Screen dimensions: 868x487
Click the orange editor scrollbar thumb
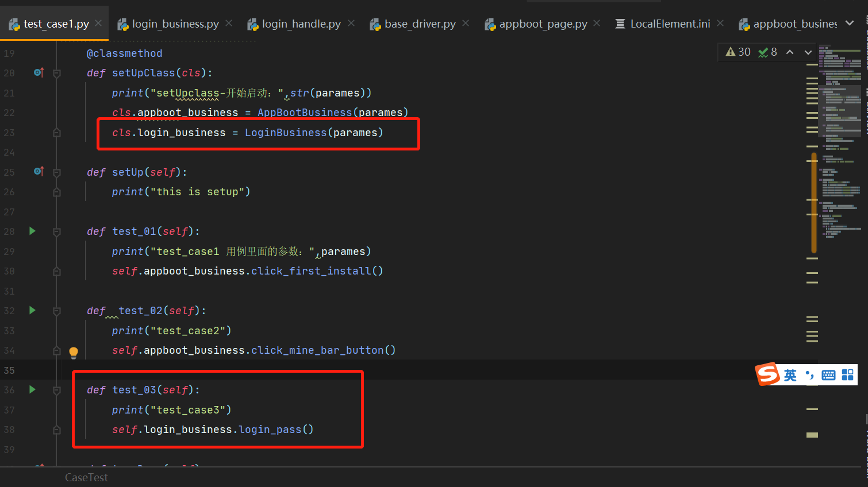click(x=814, y=203)
